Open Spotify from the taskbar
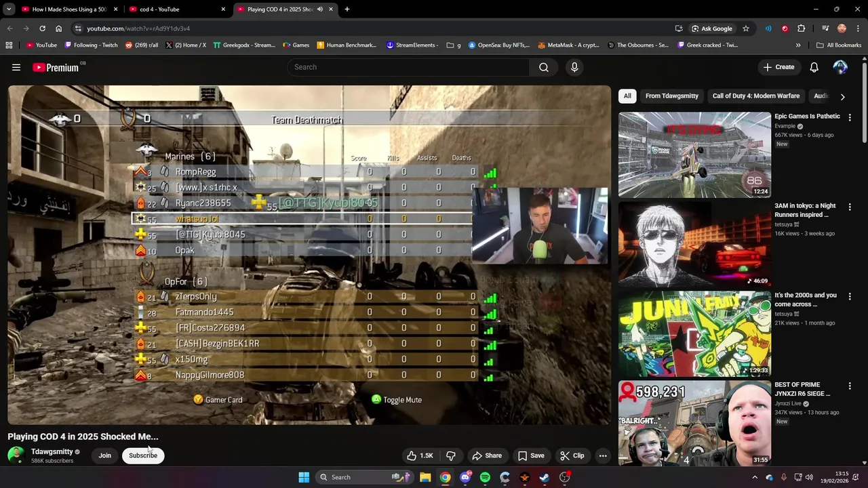 [x=485, y=477]
